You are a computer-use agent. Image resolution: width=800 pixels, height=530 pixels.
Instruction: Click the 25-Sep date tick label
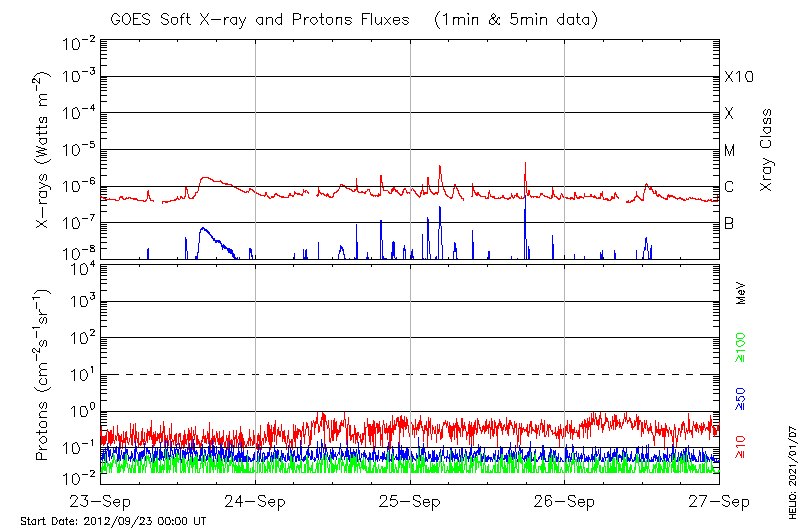click(410, 500)
